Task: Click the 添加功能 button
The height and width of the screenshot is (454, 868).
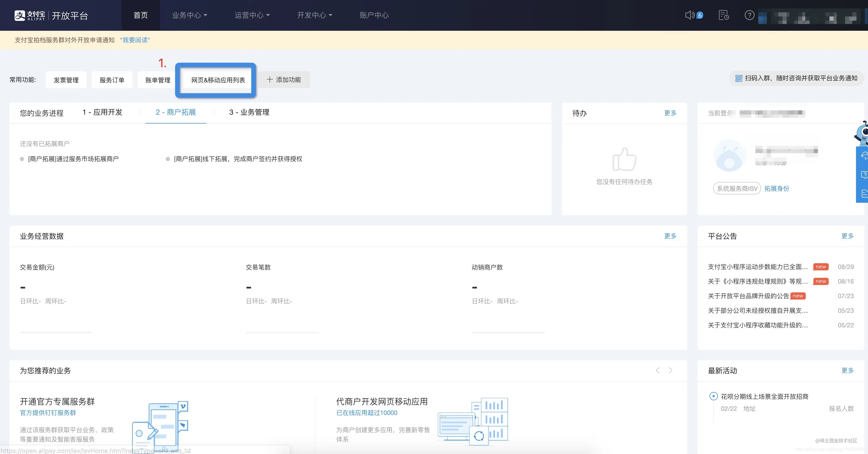Action: pos(284,79)
